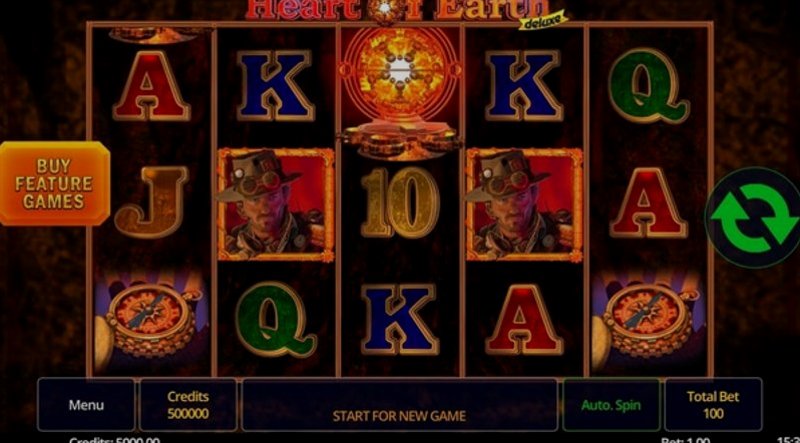Image resolution: width=800 pixels, height=443 pixels.
Task: Click the blue K in bottom row
Action: tap(401, 319)
